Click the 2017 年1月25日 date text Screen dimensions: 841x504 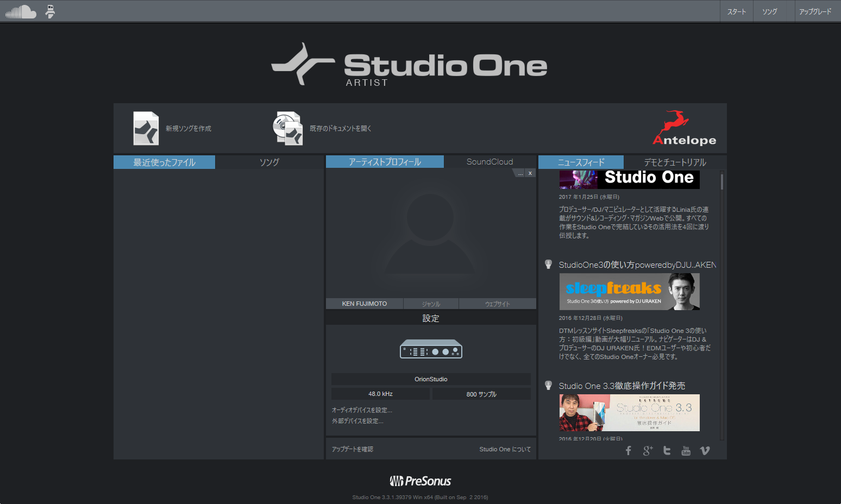589,197
